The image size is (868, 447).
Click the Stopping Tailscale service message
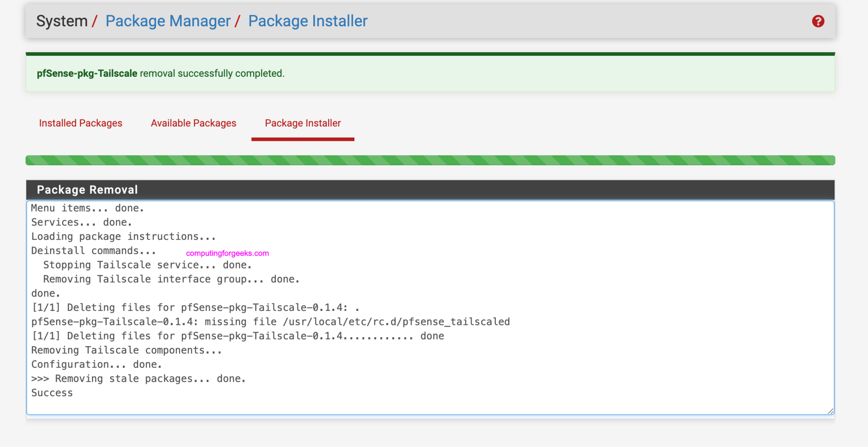tap(147, 265)
